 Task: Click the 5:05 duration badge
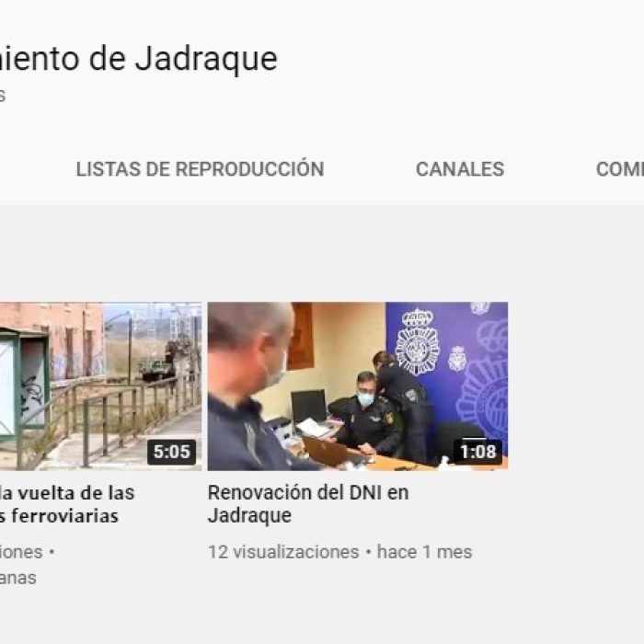pyautogui.click(x=172, y=452)
